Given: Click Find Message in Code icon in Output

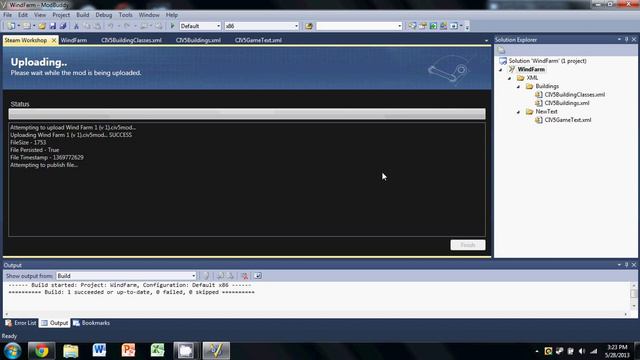Looking at the screenshot, I should coord(206,276).
